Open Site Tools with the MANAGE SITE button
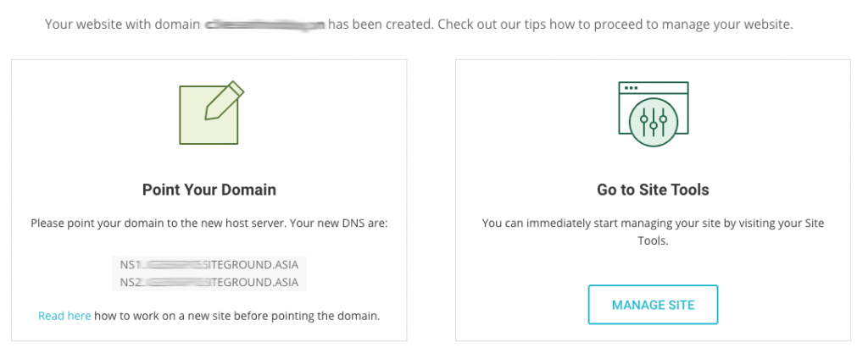Viewport: 868px width, 359px height. (653, 305)
